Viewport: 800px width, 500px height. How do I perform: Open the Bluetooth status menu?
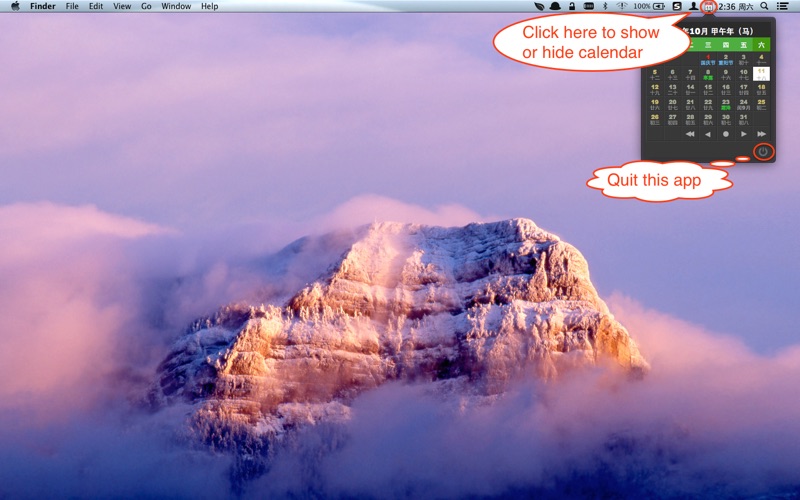[x=605, y=6]
